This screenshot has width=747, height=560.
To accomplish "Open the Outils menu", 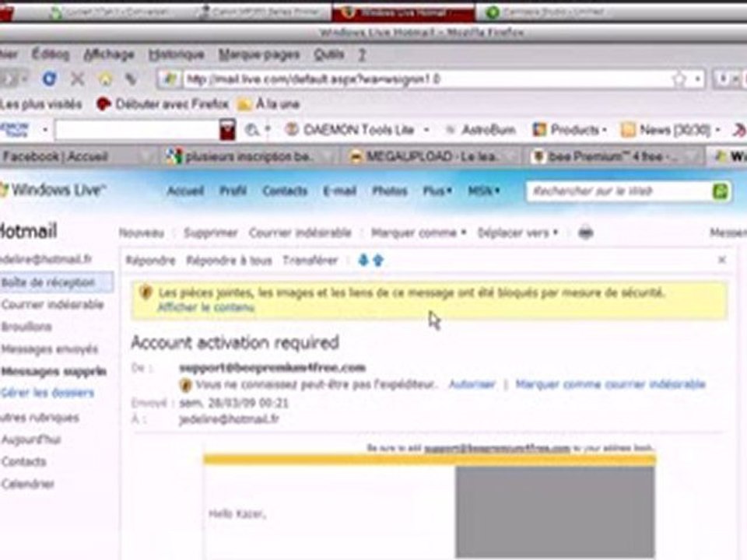I will pyautogui.click(x=328, y=54).
